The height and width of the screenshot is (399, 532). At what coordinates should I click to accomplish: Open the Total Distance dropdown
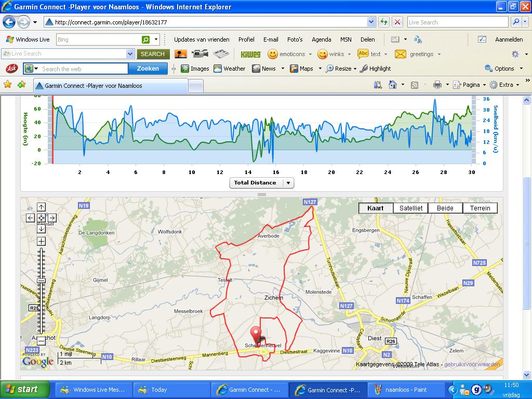[262, 182]
